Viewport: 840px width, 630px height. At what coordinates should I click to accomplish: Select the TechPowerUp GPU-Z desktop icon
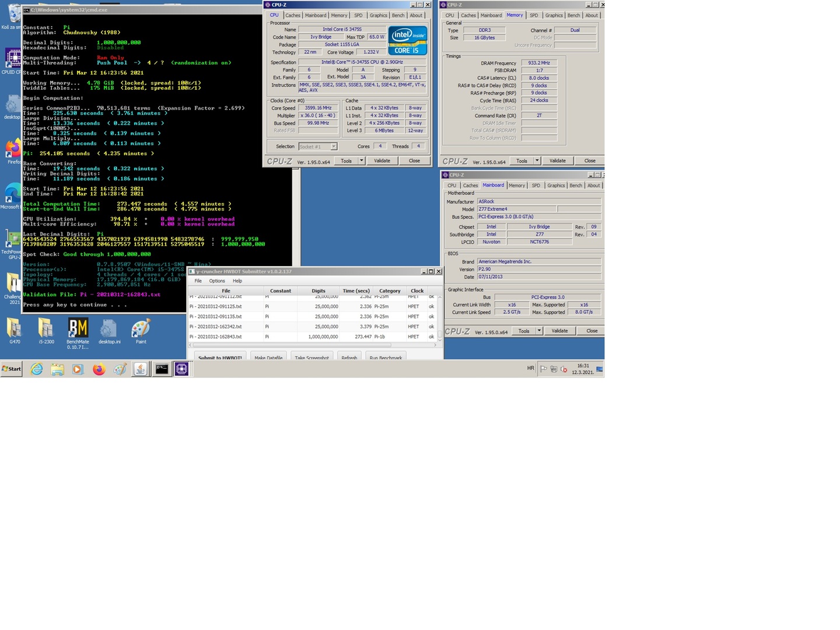tap(12, 245)
